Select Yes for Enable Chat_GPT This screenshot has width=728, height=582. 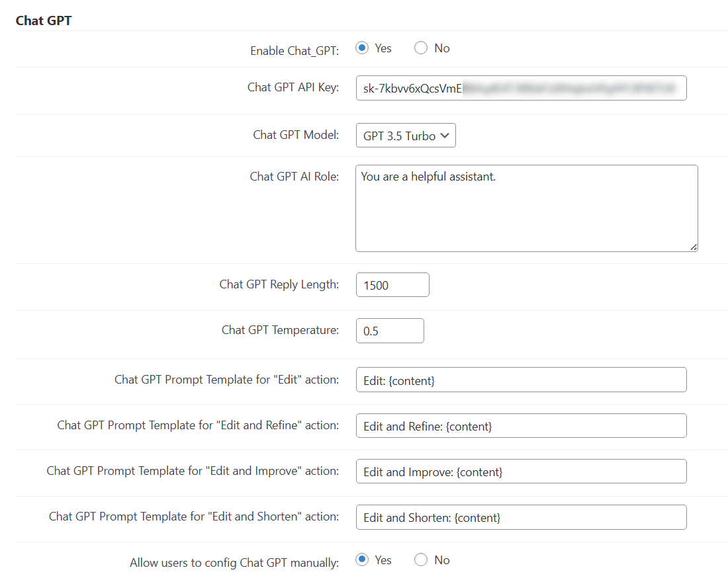[x=361, y=48]
